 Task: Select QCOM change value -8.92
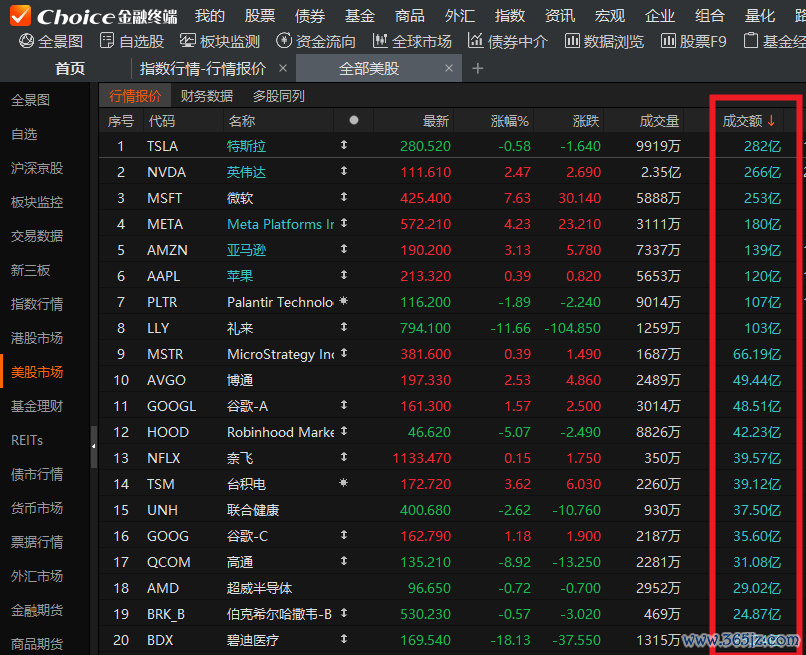(514, 562)
